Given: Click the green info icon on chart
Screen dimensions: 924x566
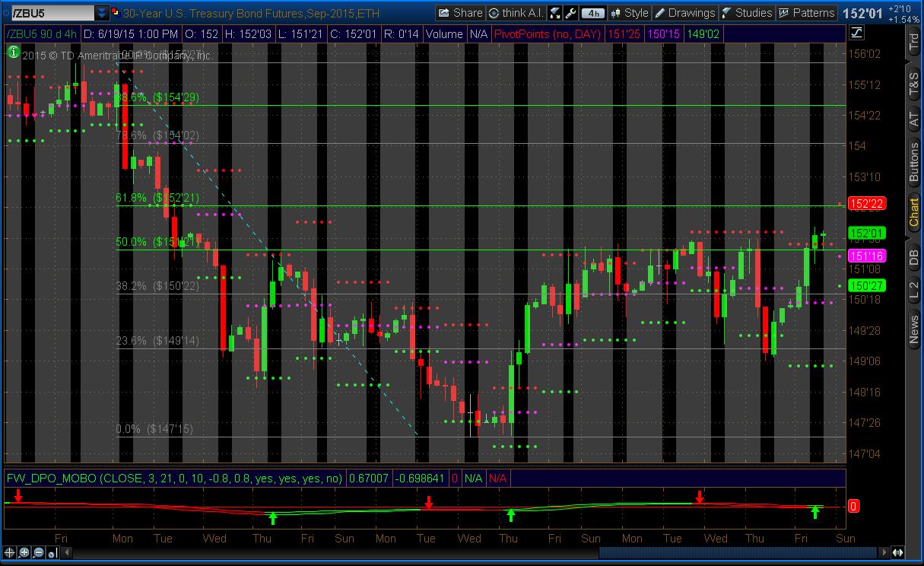Looking at the screenshot, I should click(13, 52).
